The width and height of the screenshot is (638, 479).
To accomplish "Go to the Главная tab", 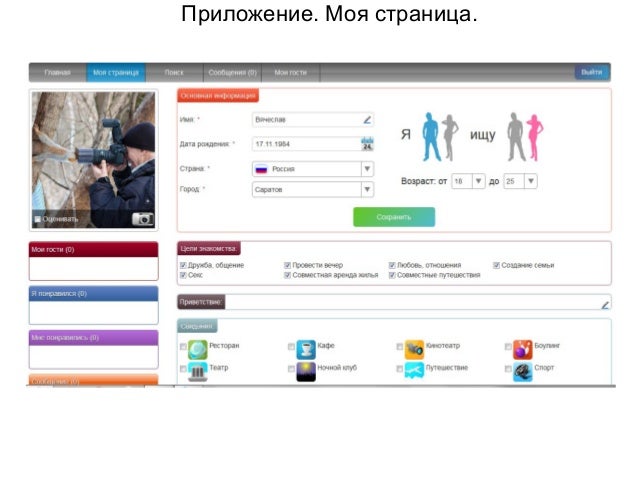I will tap(57, 72).
